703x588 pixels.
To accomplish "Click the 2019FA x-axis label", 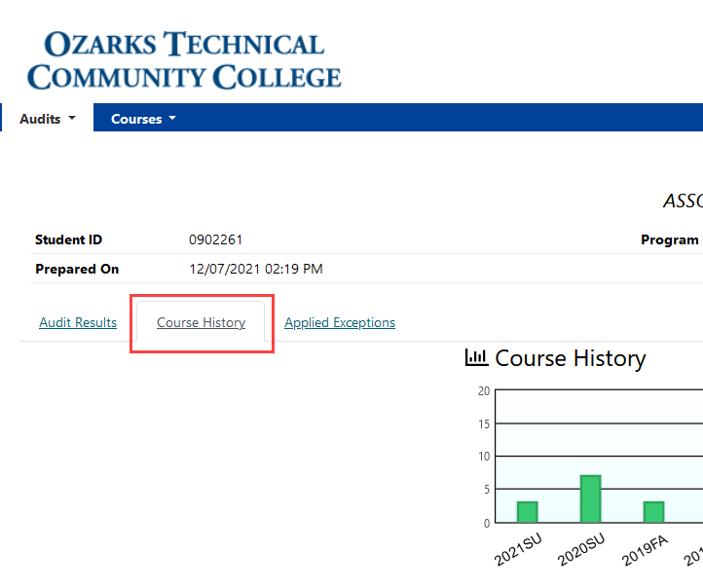I will pos(645,553).
